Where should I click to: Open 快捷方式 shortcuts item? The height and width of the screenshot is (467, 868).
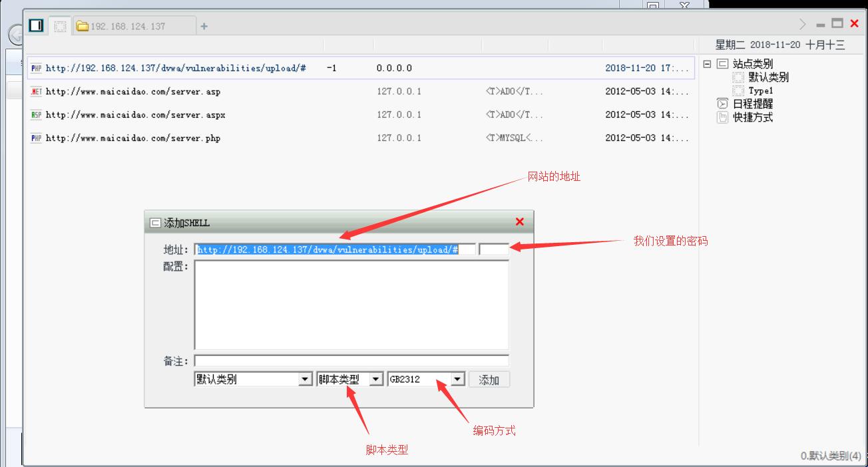(753, 117)
